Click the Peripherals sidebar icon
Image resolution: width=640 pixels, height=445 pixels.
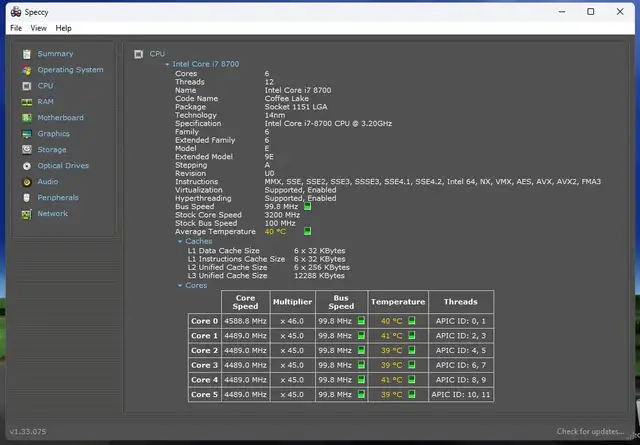coord(26,198)
